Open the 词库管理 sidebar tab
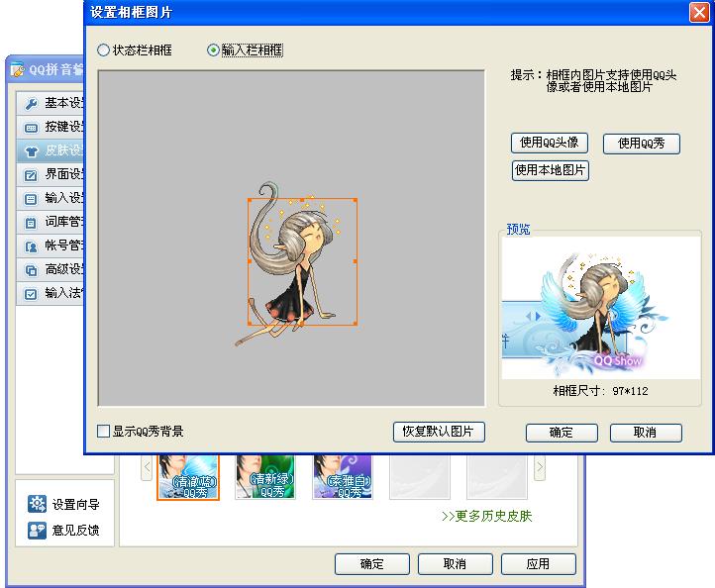This screenshot has width=715, height=588. click(x=51, y=222)
